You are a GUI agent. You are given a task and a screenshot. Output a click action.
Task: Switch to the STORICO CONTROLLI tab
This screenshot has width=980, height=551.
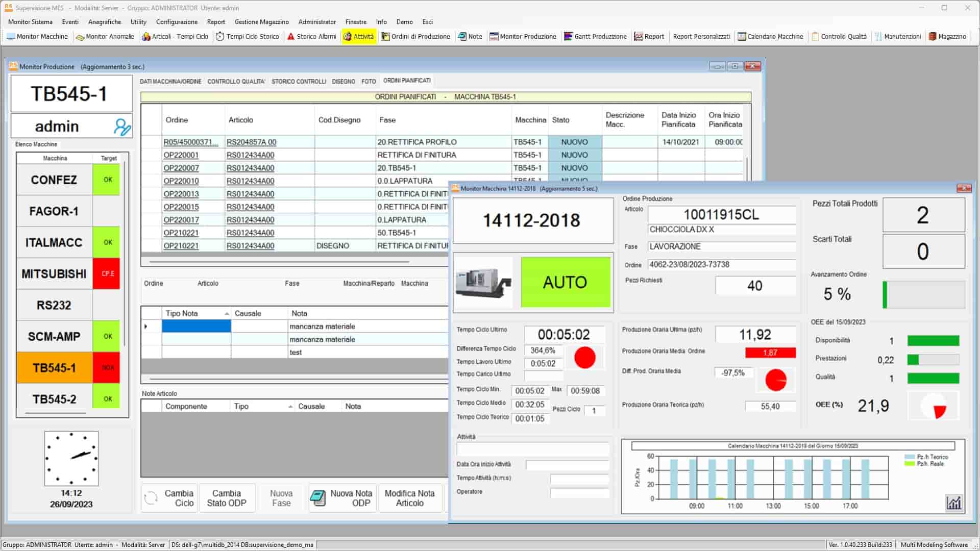pyautogui.click(x=299, y=82)
